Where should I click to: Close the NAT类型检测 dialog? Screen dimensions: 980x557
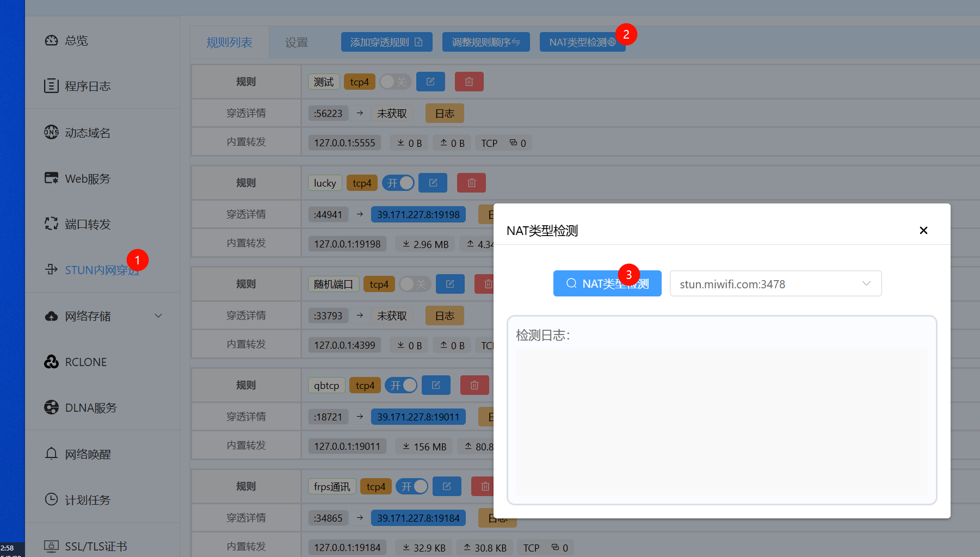pyautogui.click(x=923, y=230)
